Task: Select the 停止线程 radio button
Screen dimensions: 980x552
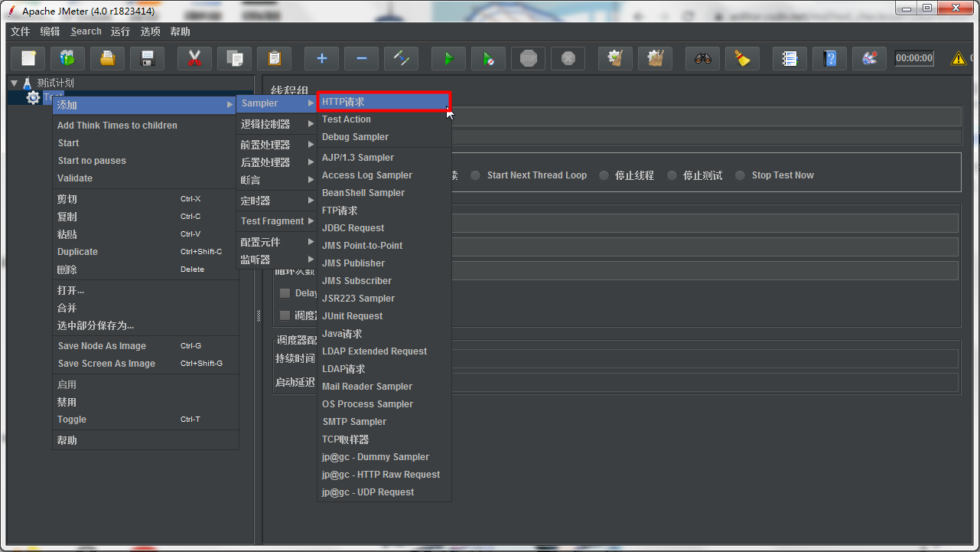Action: point(604,175)
